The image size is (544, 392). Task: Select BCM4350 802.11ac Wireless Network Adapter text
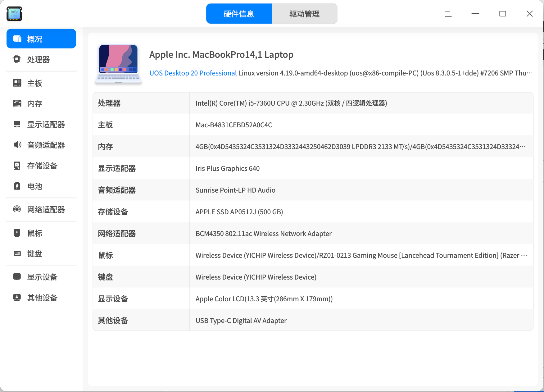tap(264, 234)
